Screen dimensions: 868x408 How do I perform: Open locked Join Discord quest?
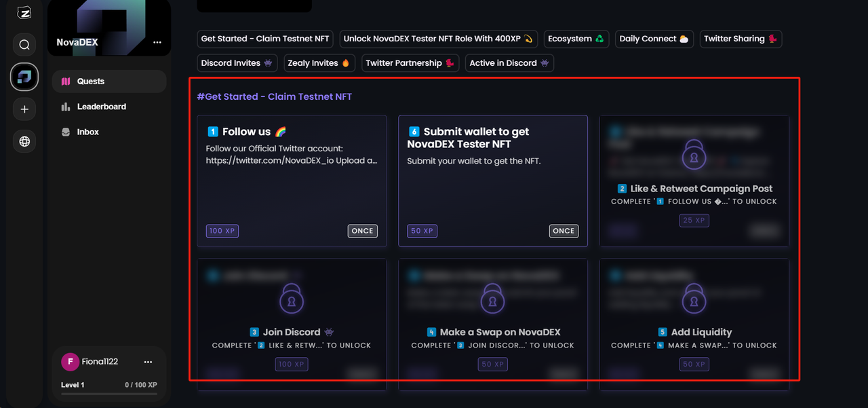tap(292, 324)
